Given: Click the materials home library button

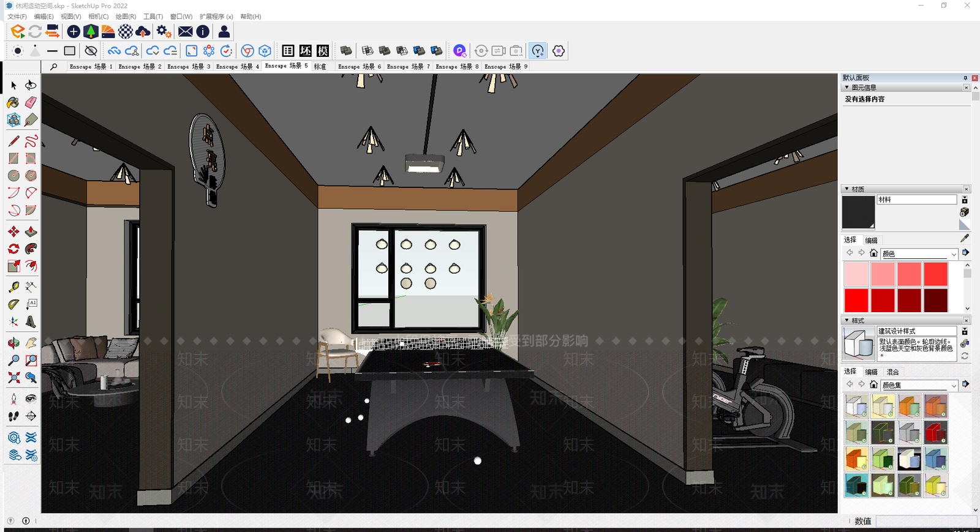Looking at the screenshot, I should click(x=873, y=253).
